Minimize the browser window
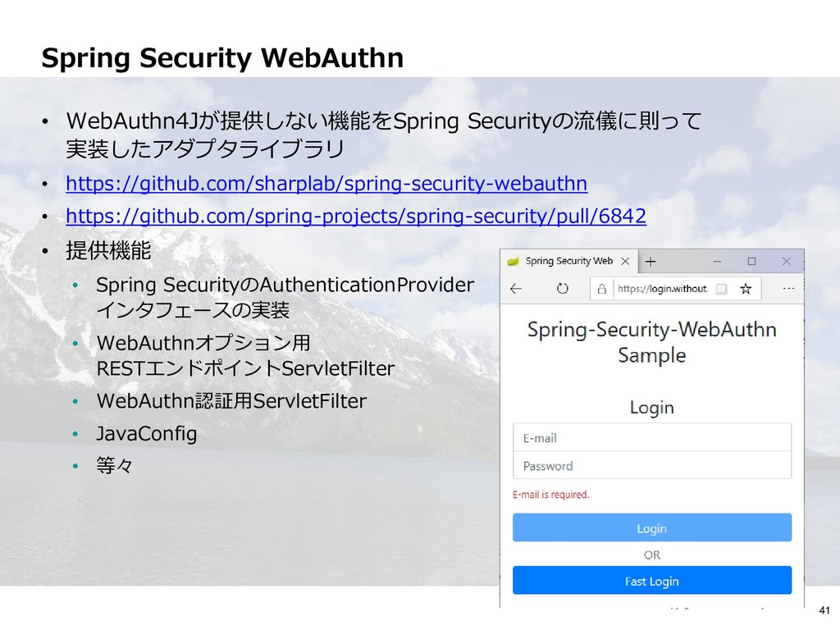 [717, 262]
